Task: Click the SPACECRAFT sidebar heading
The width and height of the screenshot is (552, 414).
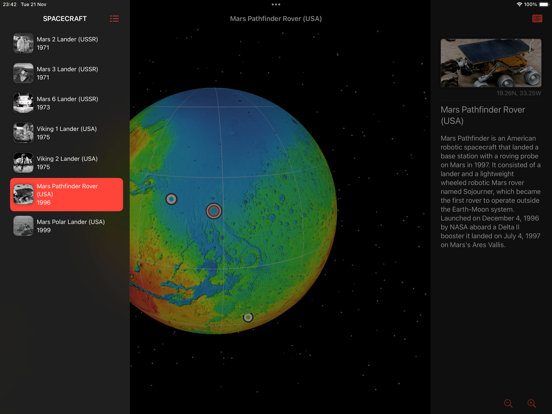Action: [x=65, y=19]
